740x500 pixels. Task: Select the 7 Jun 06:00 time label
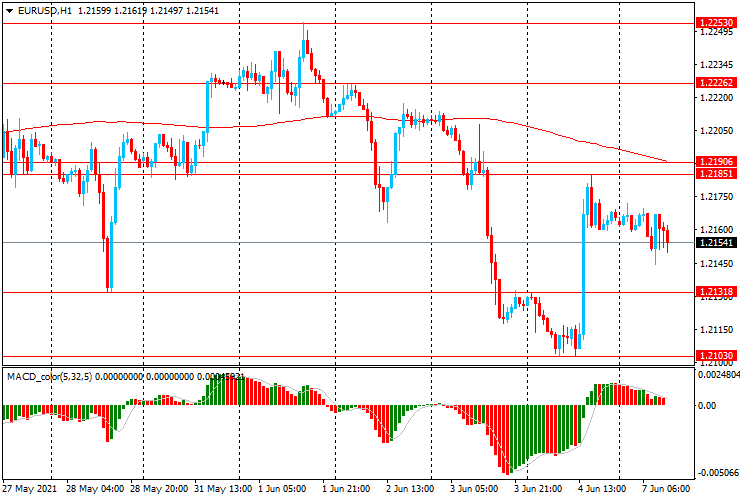(666, 489)
